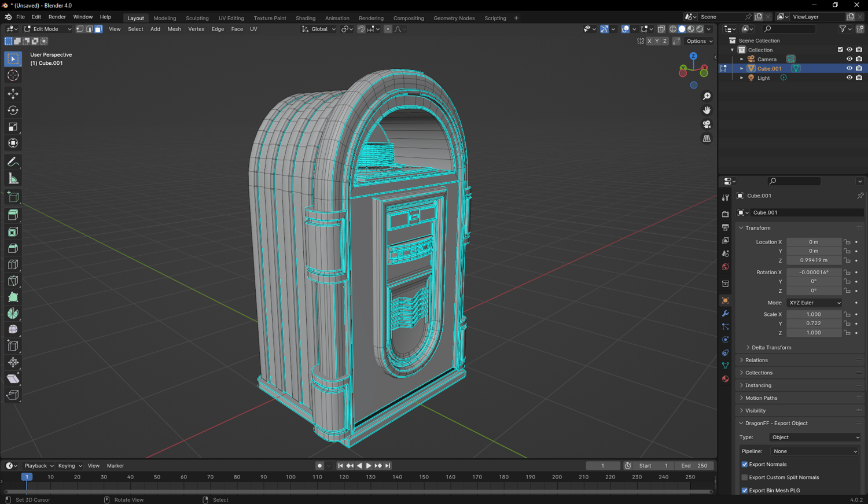Viewport: 868px width, 504px height.
Task: Select the Rotate tool
Action: 13,111
